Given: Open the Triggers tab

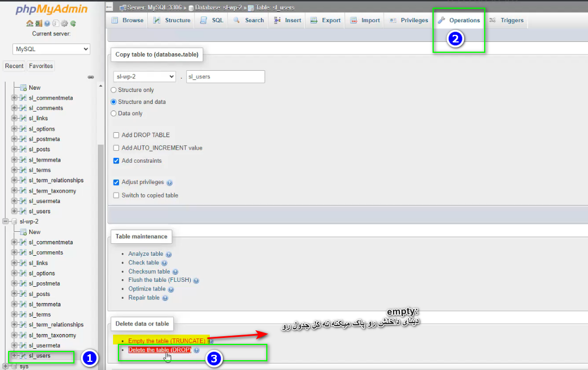Looking at the screenshot, I should (x=506, y=20).
